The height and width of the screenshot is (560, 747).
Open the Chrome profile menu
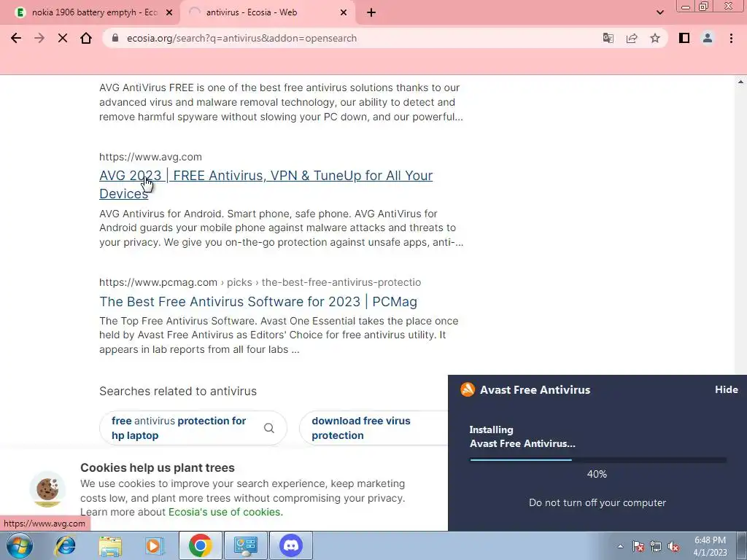[708, 38]
